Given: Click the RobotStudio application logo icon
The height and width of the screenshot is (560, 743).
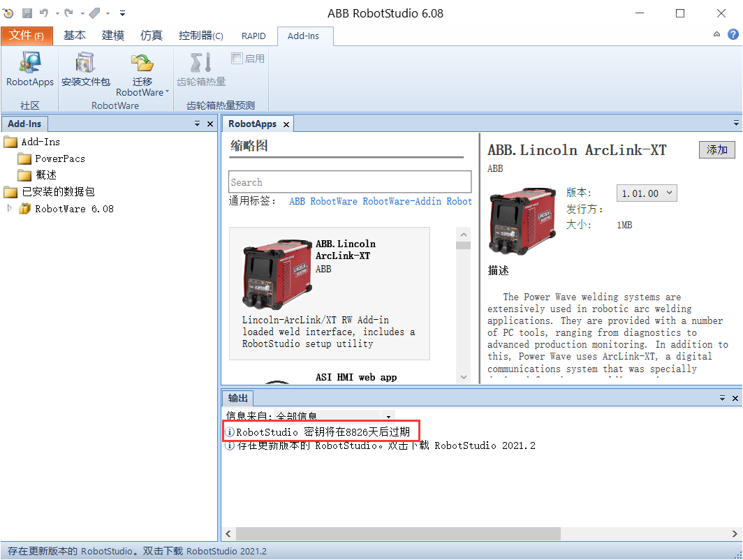Looking at the screenshot, I should coord(8,13).
